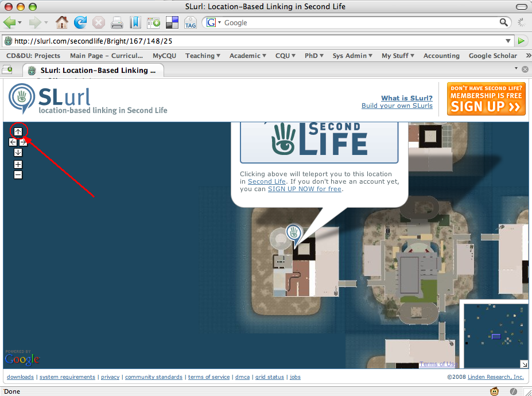Click the TAG toolbar icon
Viewport: 532px width, 396px height.
coord(190,23)
